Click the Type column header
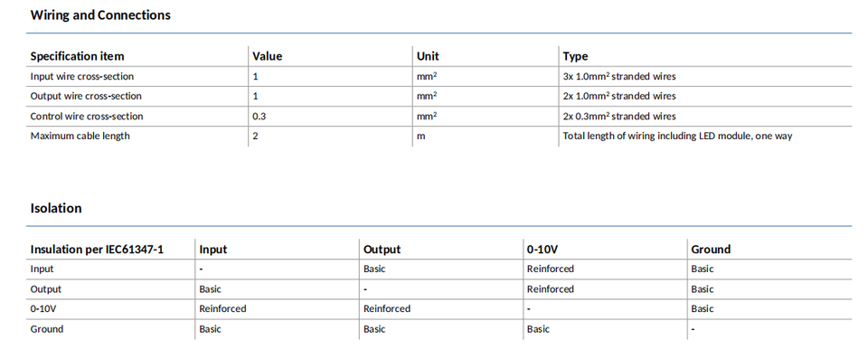The image size is (868, 359). point(575,56)
